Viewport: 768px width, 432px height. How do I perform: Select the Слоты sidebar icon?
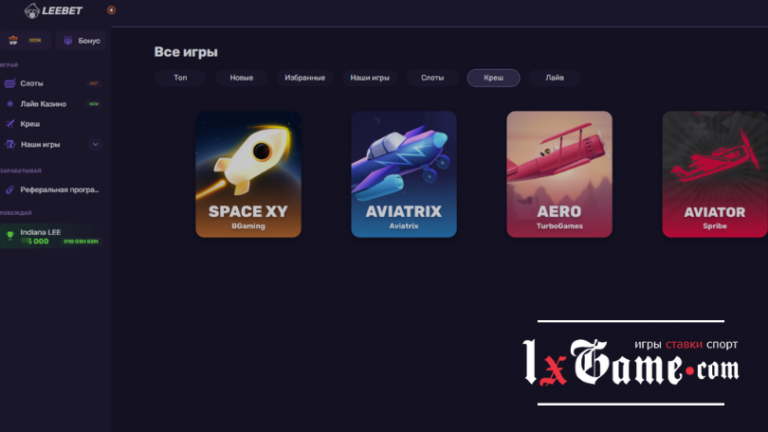[10, 83]
